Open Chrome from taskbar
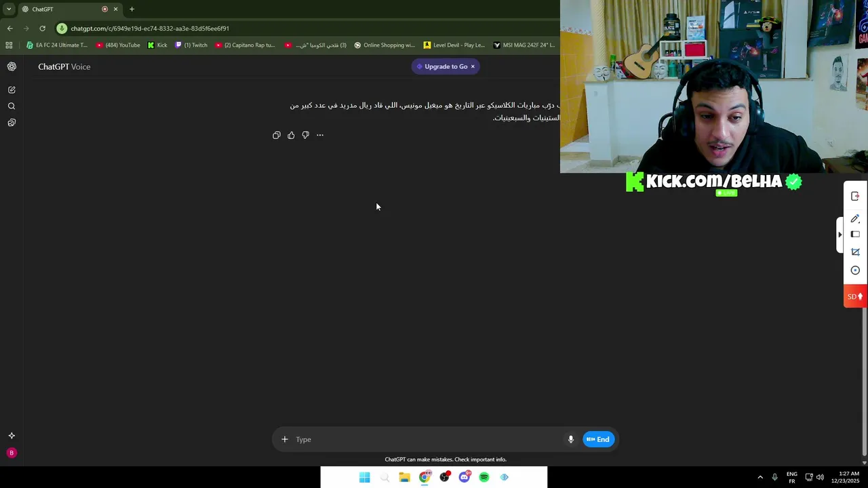 tap(425, 477)
